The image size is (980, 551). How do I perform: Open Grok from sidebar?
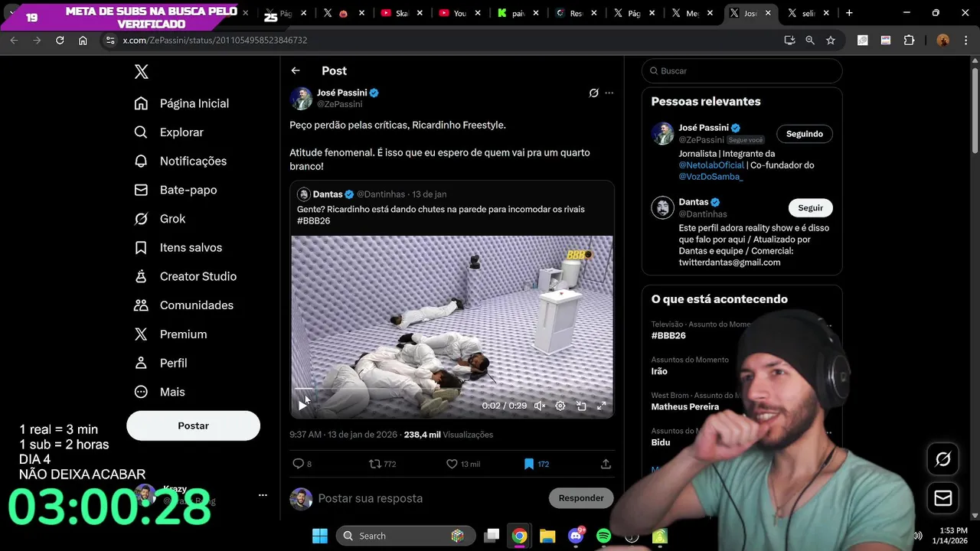[159, 219]
